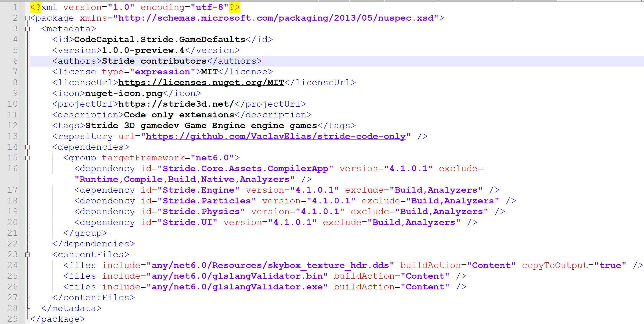Collapse the package element fold marker
Viewport: 644px width, 324px height.
click(x=27, y=18)
